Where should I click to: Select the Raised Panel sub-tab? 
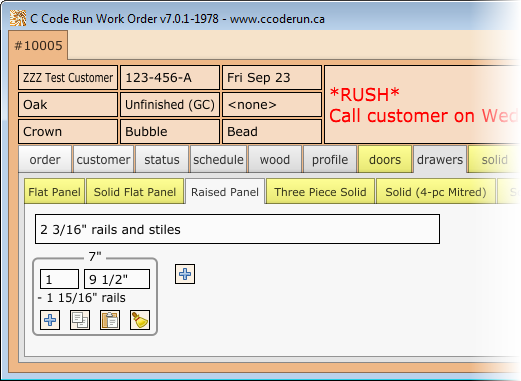[225, 192]
